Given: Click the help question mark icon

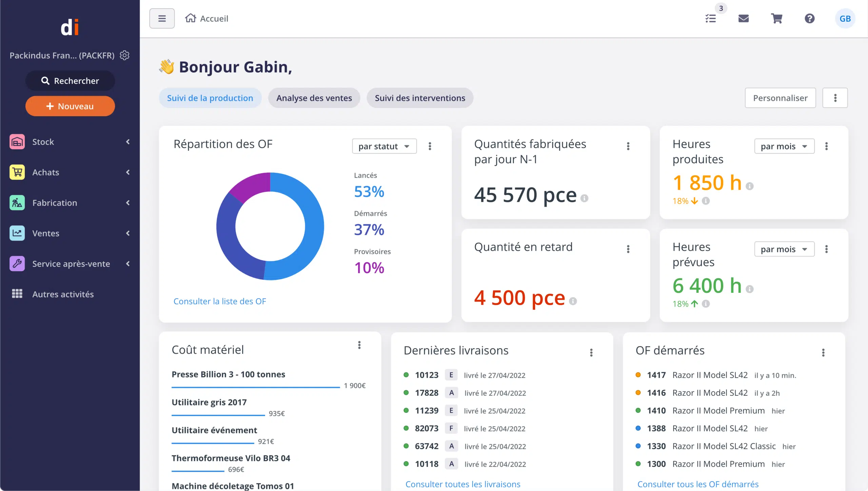Looking at the screenshot, I should coord(809,19).
